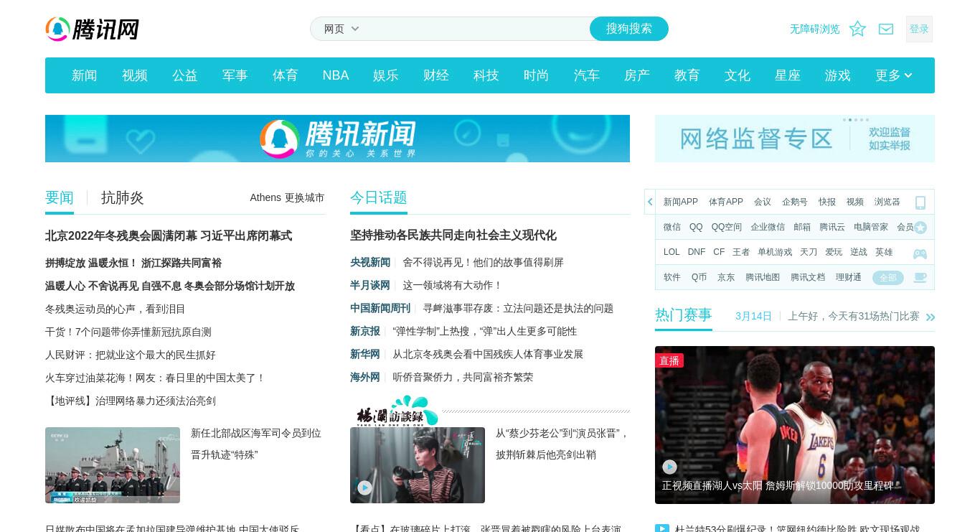
Task: Select second carousel dot on 网络监督 banner
Action: [x=850, y=120]
